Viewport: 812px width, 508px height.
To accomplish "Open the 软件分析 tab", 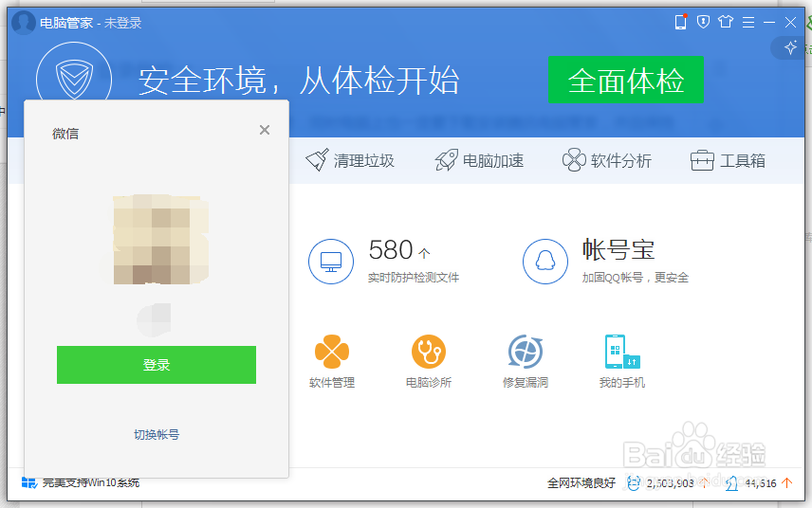I will (x=607, y=160).
